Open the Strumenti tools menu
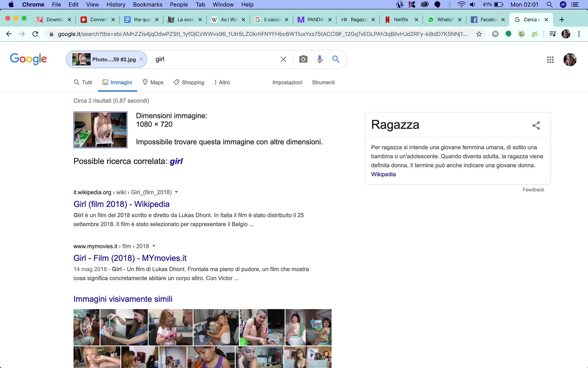The width and height of the screenshot is (588, 368). point(323,82)
